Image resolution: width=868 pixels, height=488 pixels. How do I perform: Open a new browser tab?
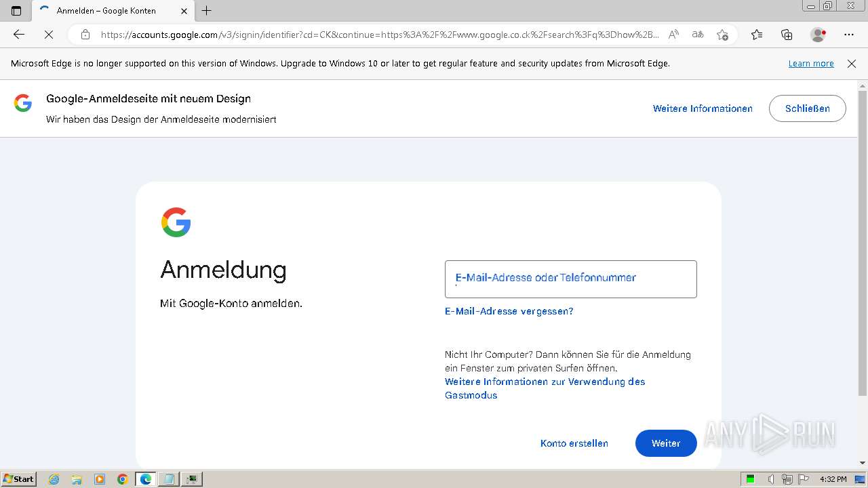(207, 11)
